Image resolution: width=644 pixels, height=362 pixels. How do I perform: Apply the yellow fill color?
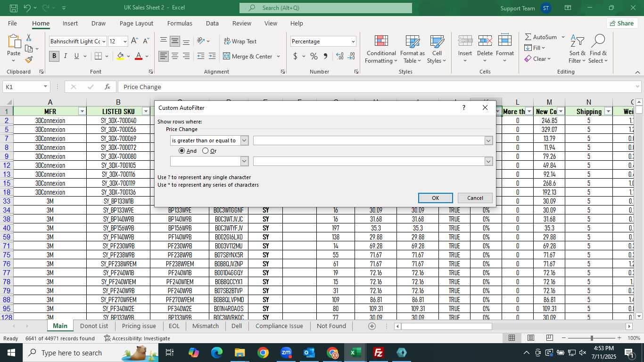click(x=120, y=56)
